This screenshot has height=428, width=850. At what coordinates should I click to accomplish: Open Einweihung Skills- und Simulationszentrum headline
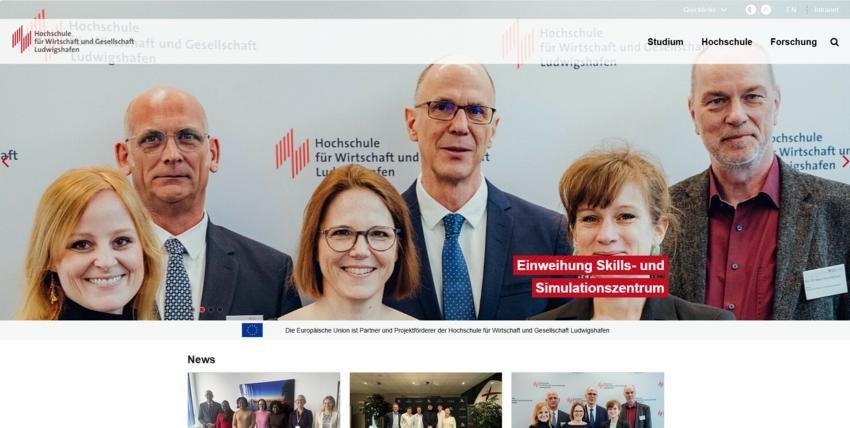[591, 277]
